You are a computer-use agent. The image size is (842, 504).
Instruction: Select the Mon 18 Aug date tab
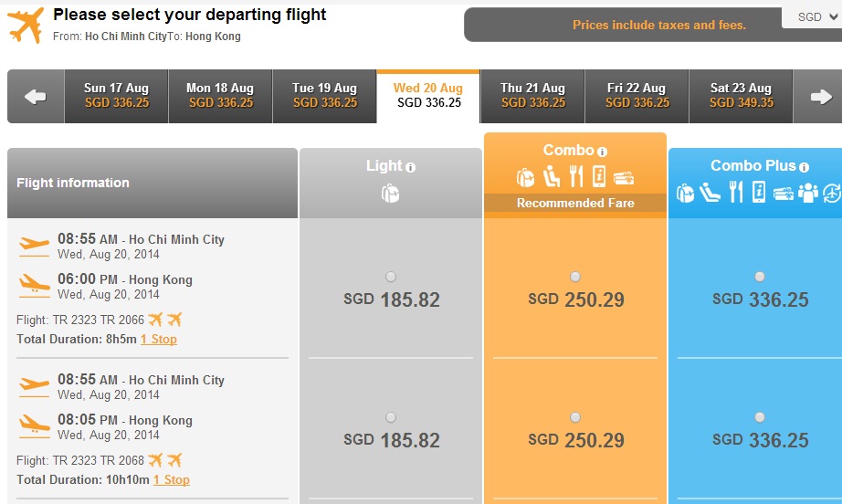(x=220, y=97)
